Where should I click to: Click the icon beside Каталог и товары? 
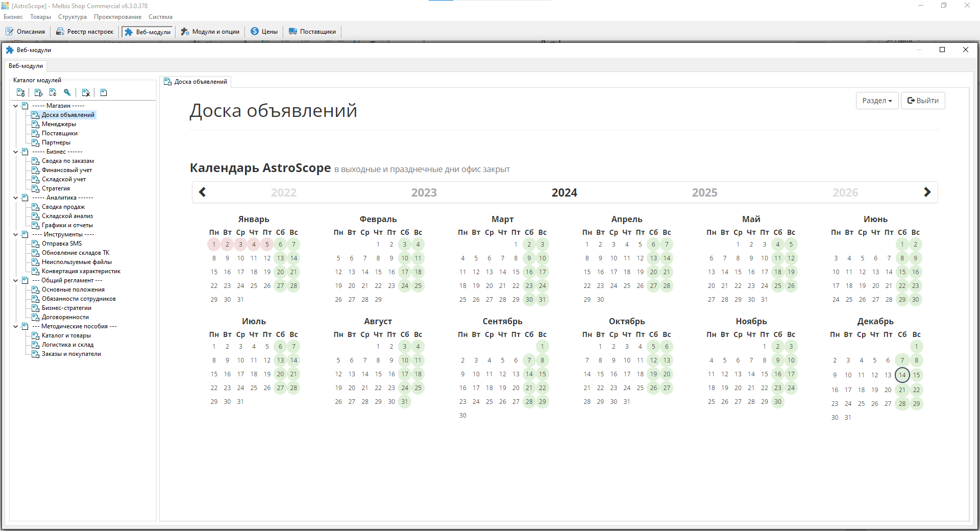[35, 335]
